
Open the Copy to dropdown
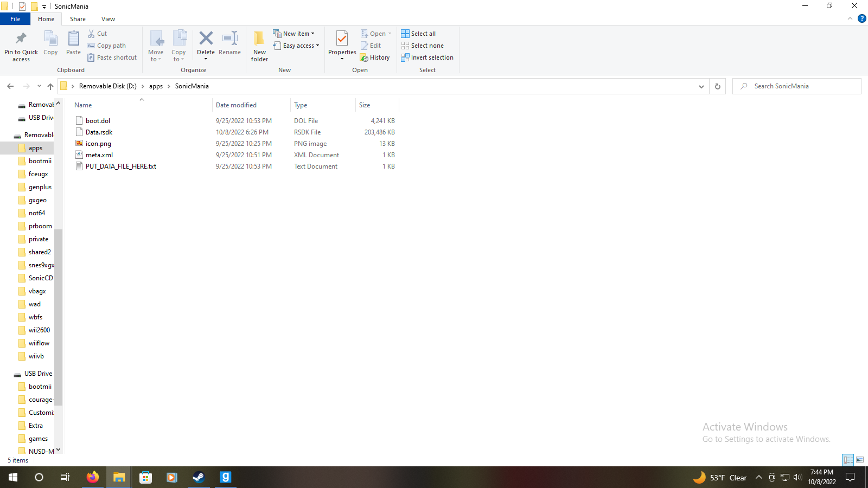178,46
